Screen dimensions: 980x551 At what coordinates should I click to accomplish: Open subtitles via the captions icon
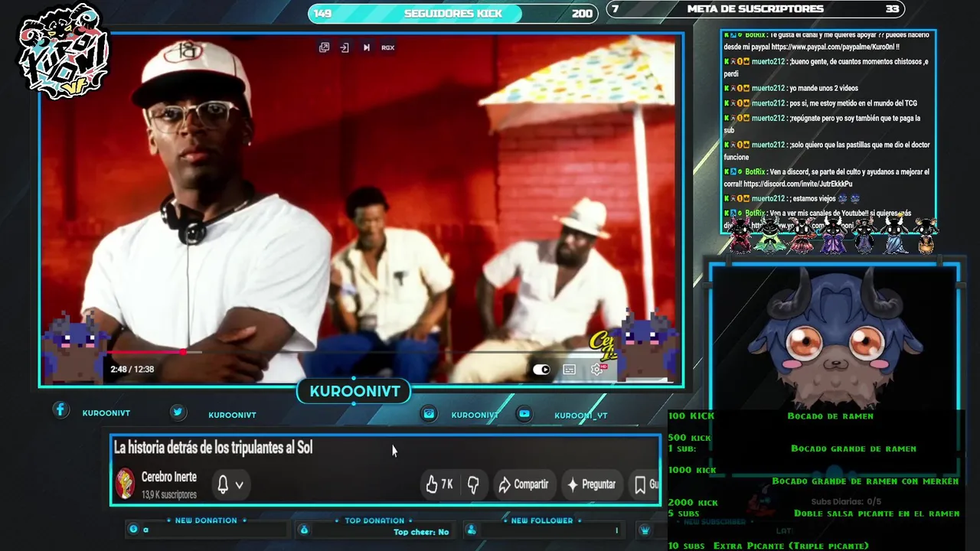[x=569, y=370]
